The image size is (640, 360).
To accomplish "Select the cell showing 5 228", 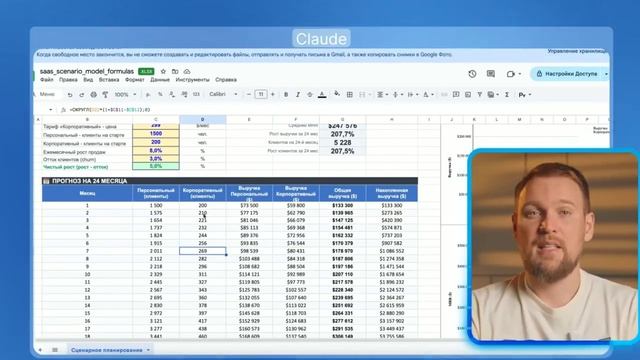I will pos(342,142).
